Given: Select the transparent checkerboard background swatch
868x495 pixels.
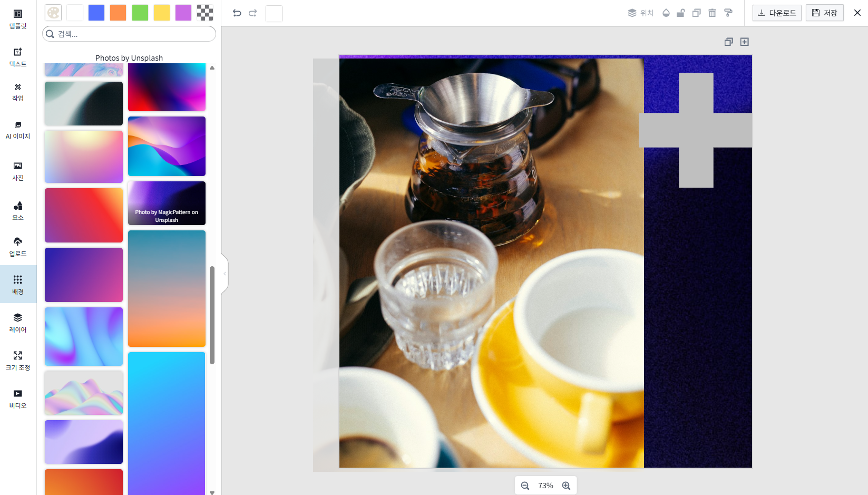Looking at the screenshot, I should pos(205,13).
